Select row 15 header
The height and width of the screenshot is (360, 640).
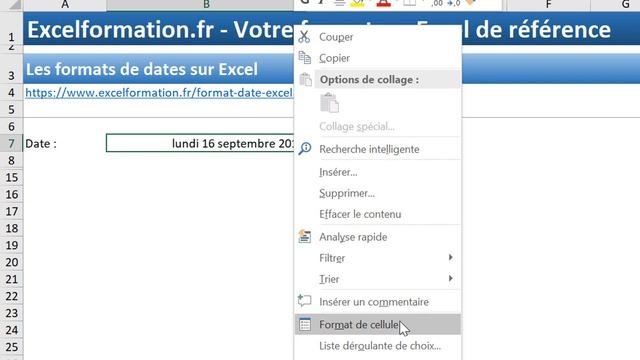pos(11,178)
